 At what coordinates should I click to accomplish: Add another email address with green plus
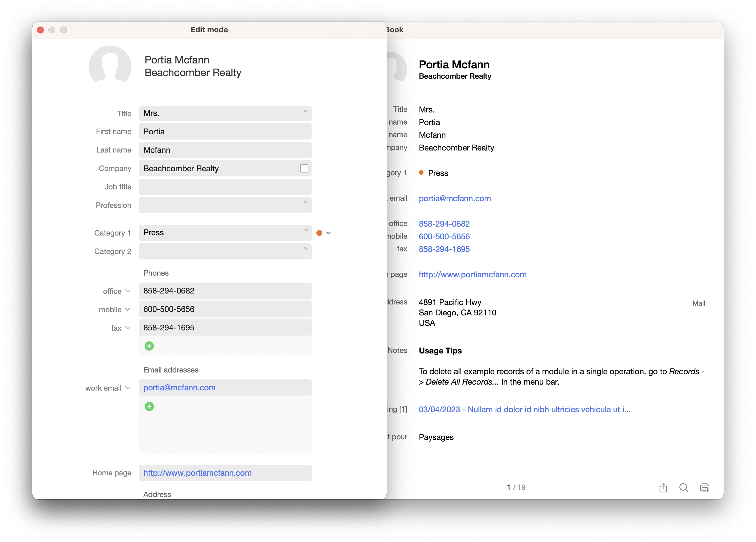(x=149, y=406)
